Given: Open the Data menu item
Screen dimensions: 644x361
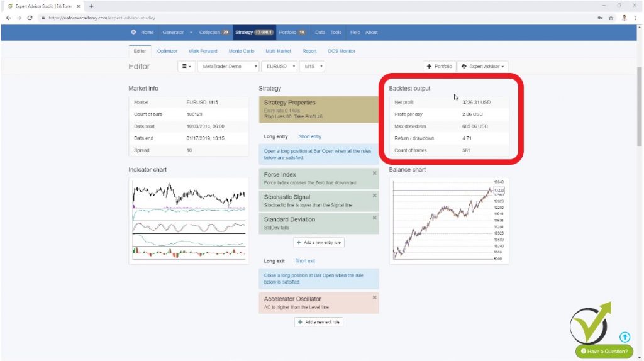Looking at the screenshot, I should pyautogui.click(x=320, y=32).
